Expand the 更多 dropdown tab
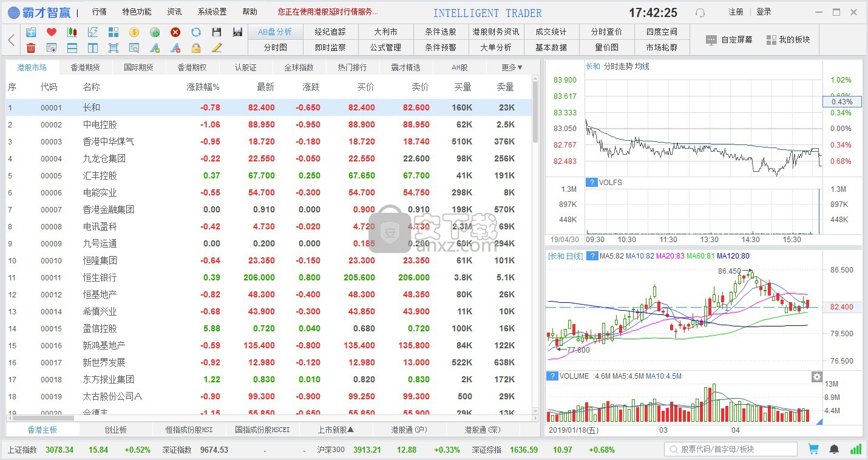Viewport: 868px width, 460px height. coord(512,67)
